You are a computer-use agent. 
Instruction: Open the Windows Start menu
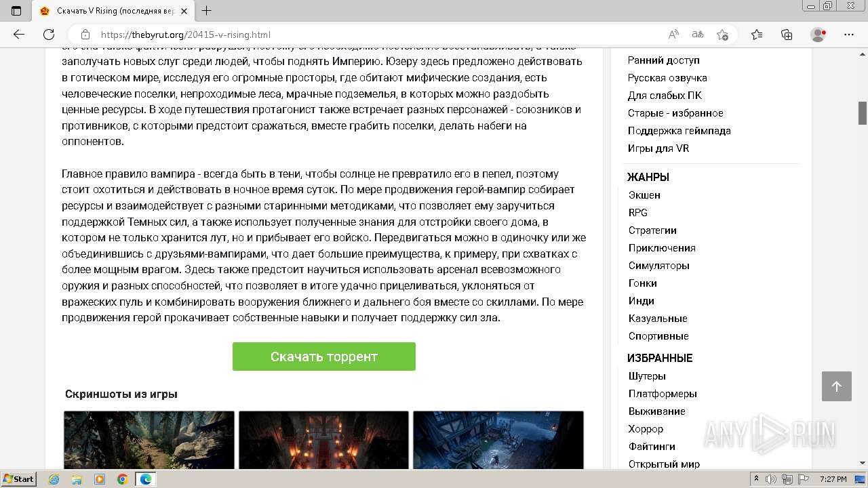click(x=18, y=479)
